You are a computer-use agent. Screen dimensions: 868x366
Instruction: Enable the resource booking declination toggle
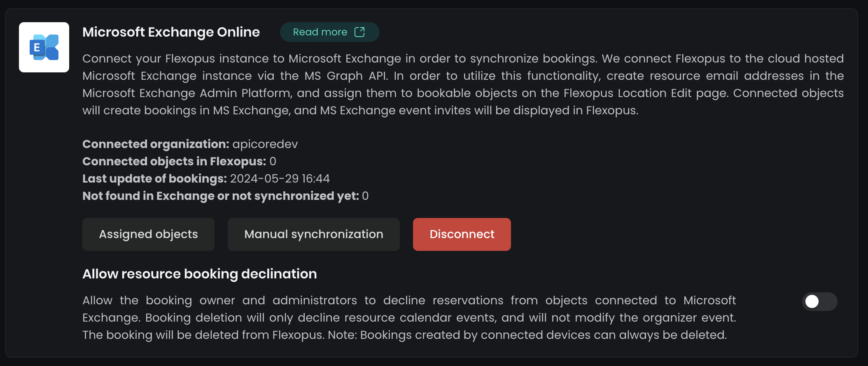pos(819,301)
